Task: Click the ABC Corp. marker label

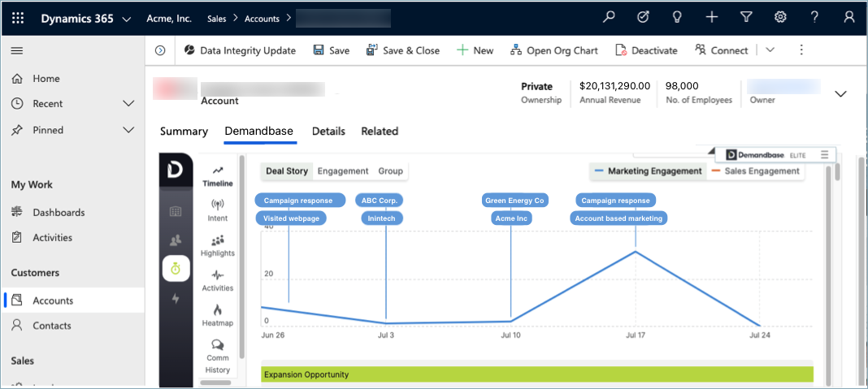Action: (380, 201)
